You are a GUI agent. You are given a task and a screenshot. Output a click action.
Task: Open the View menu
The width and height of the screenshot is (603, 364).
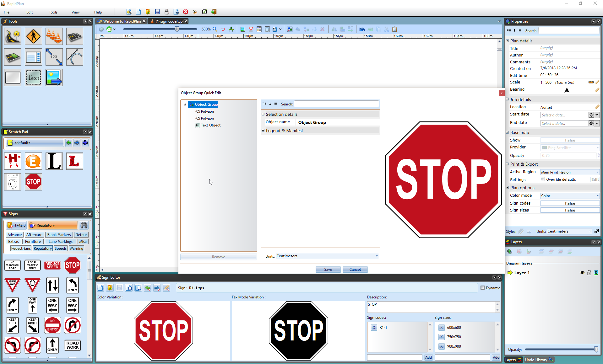[x=75, y=12]
